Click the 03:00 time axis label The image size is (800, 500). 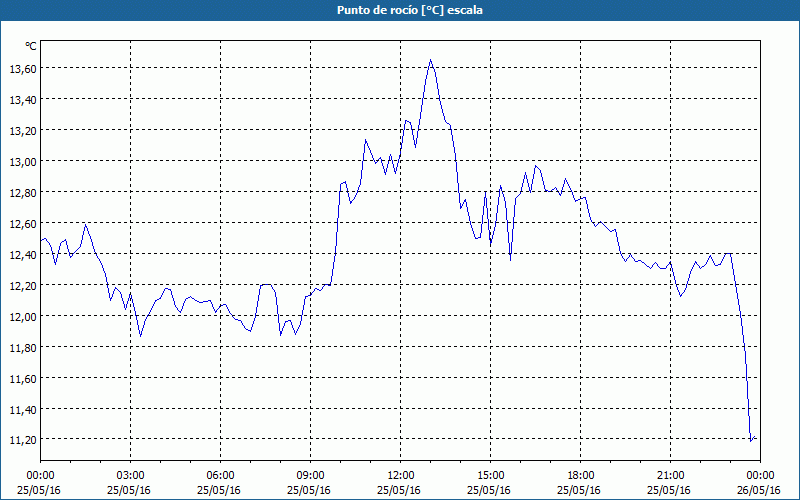pyautogui.click(x=130, y=476)
